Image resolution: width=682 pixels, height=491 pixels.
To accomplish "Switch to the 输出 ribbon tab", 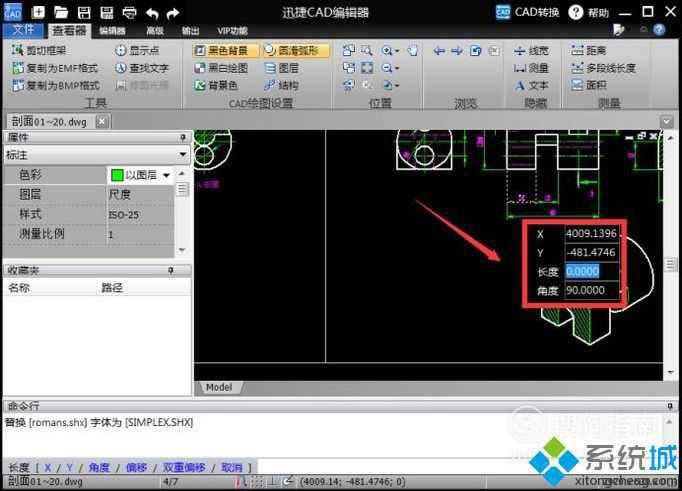I will pyautogui.click(x=191, y=30).
